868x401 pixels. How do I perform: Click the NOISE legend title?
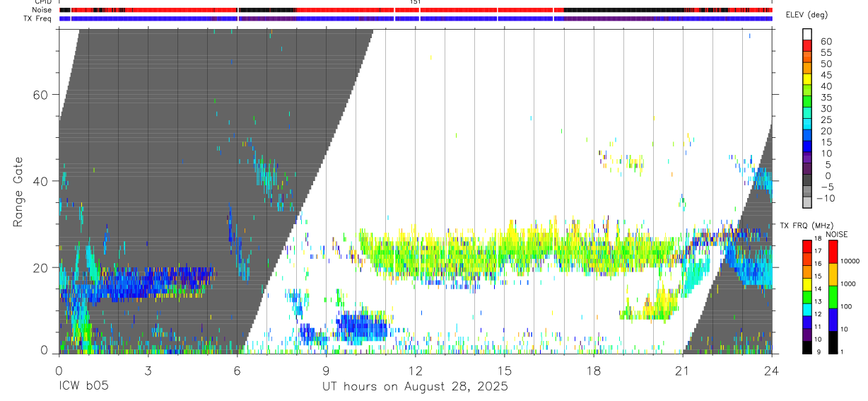pos(836,234)
